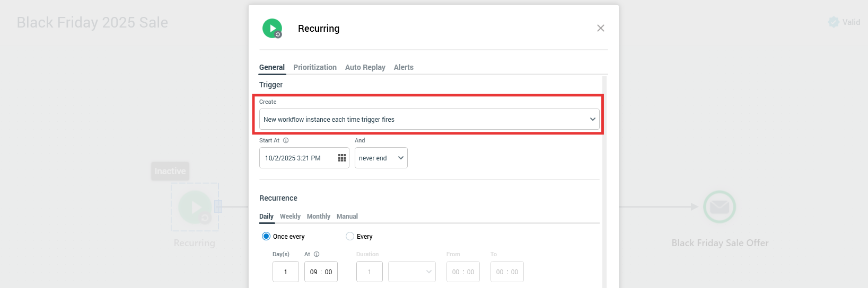Select the Once every radio option
Image resolution: width=868 pixels, height=288 pixels.
pyautogui.click(x=266, y=236)
